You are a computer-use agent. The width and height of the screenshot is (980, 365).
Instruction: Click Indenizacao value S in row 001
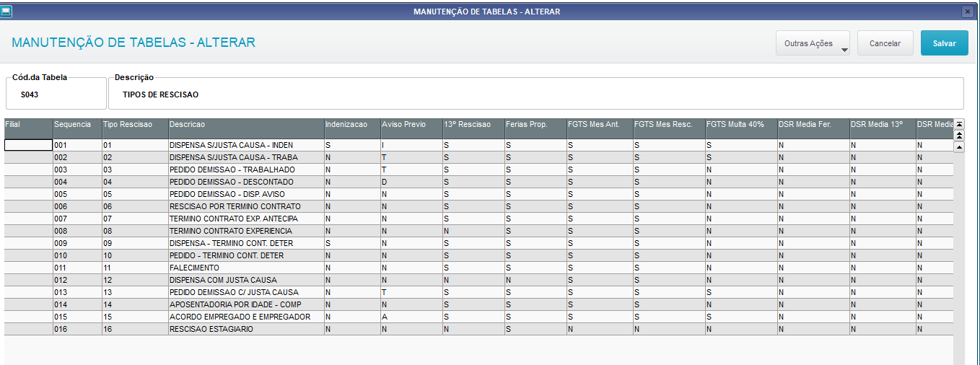[352, 145]
